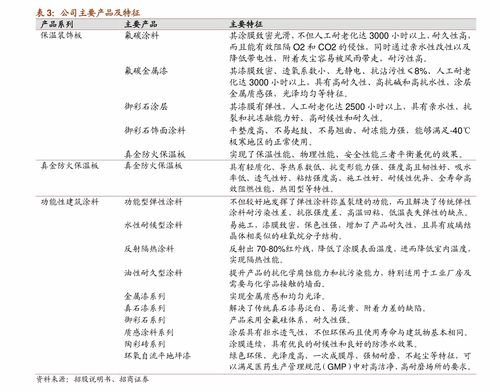Click the description starting '解决了传统真石漆易泛白'
500x392 pixels.
(x=328, y=308)
